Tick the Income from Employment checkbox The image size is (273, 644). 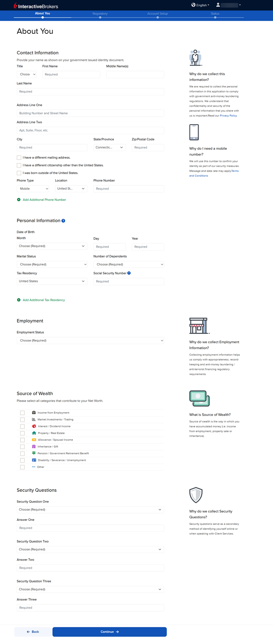(x=22, y=413)
